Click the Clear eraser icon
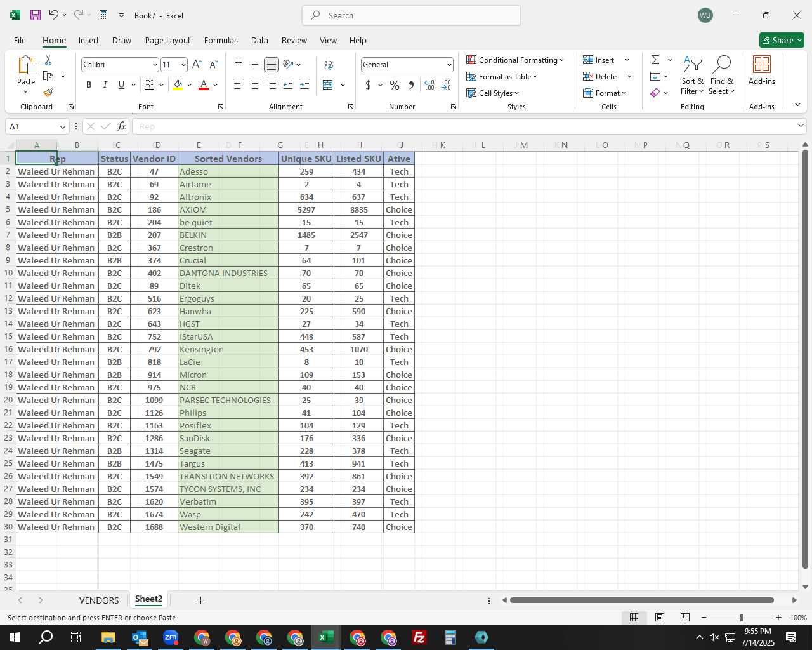 pos(655,93)
